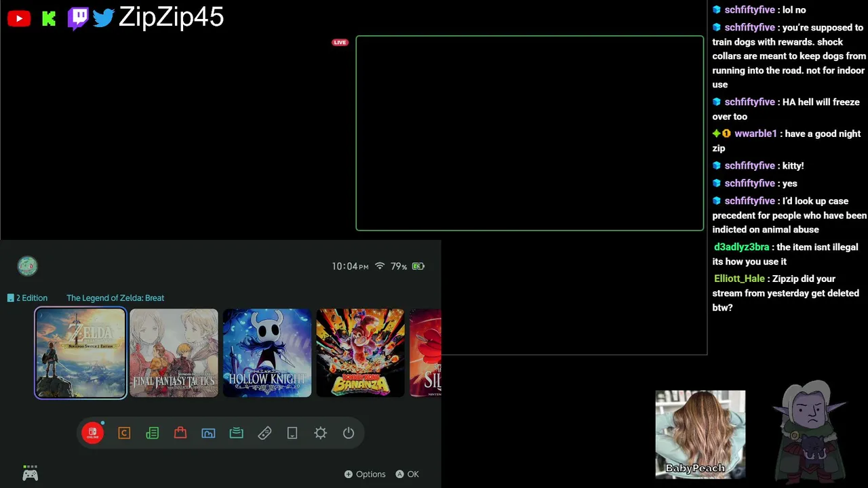Image resolution: width=868 pixels, height=488 pixels.
Task: Click 'HA hell will freeze over too' message
Action: click(x=786, y=109)
